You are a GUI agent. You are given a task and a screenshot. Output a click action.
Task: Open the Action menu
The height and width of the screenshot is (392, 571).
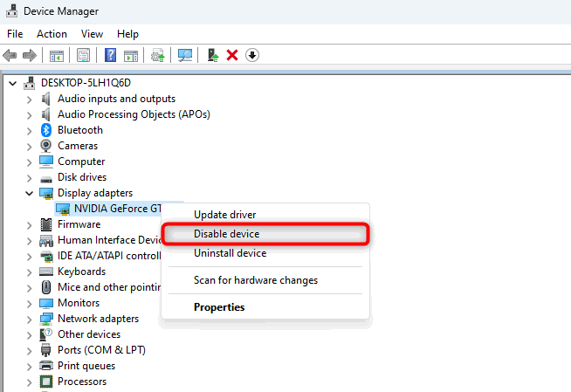52,34
